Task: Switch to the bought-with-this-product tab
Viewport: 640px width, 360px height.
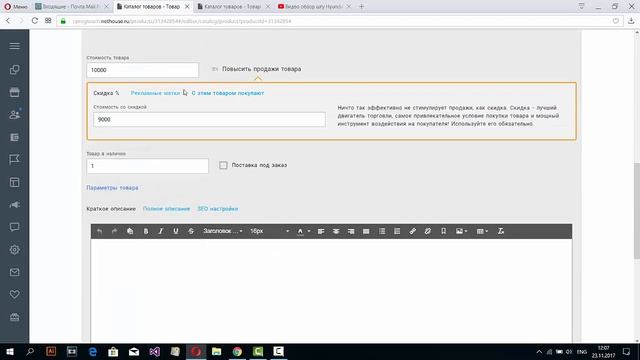Action: [x=228, y=93]
